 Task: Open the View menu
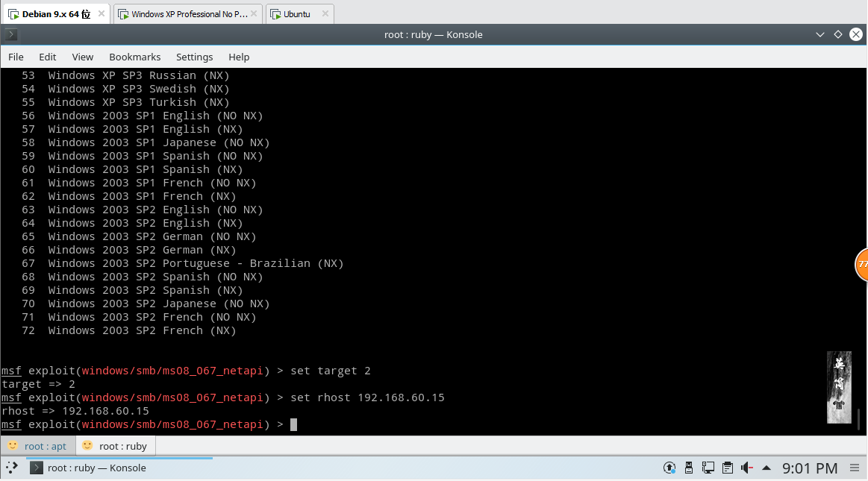tap(83, 57)
